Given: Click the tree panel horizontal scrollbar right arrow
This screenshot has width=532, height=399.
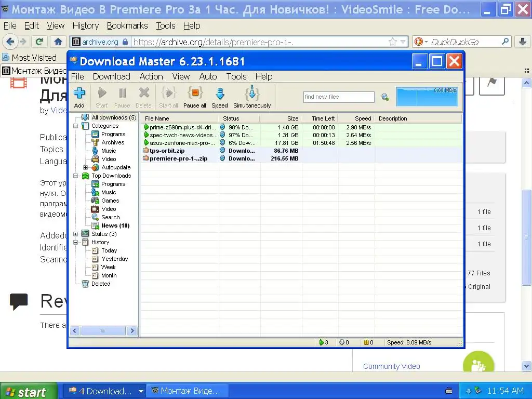Looking at the screenshot, I should click(x=132, y=330).
